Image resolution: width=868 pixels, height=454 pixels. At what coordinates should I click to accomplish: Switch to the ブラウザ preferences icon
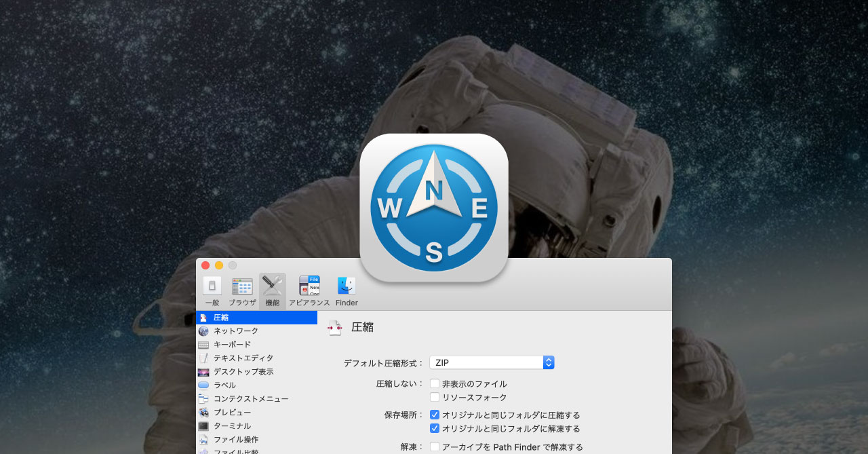click(x=242, y=290)
